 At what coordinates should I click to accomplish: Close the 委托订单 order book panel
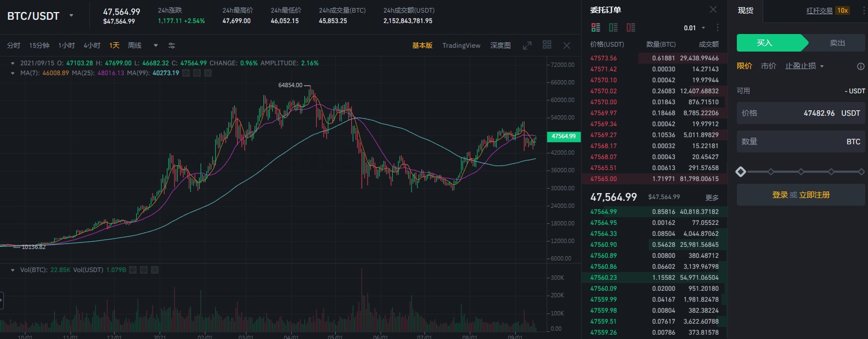(x=713, y=10)
